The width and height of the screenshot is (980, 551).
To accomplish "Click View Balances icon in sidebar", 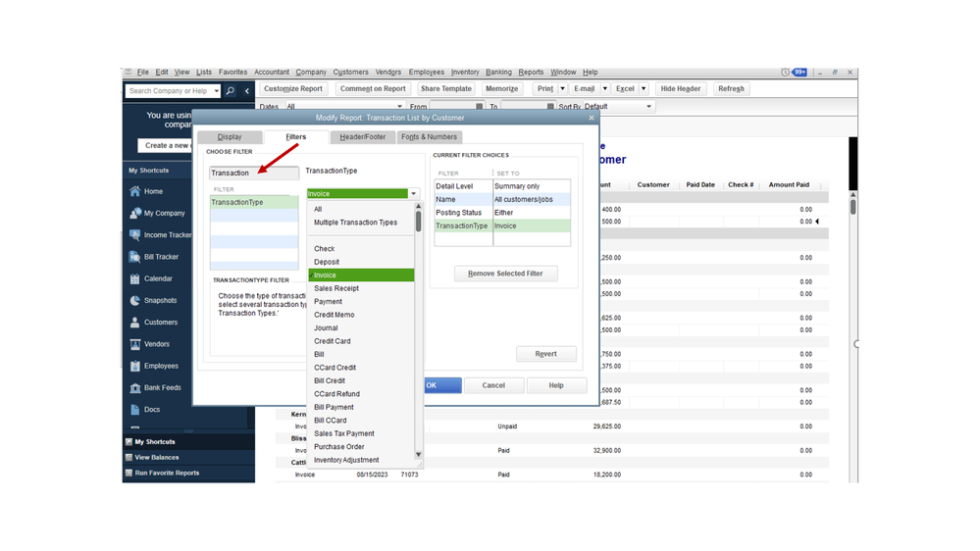I will [129, 457].
